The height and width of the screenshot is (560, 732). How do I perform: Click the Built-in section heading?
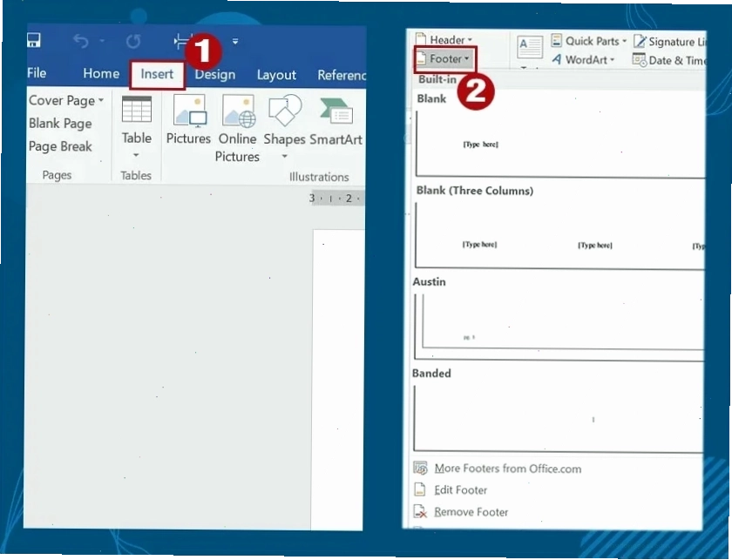437,79
